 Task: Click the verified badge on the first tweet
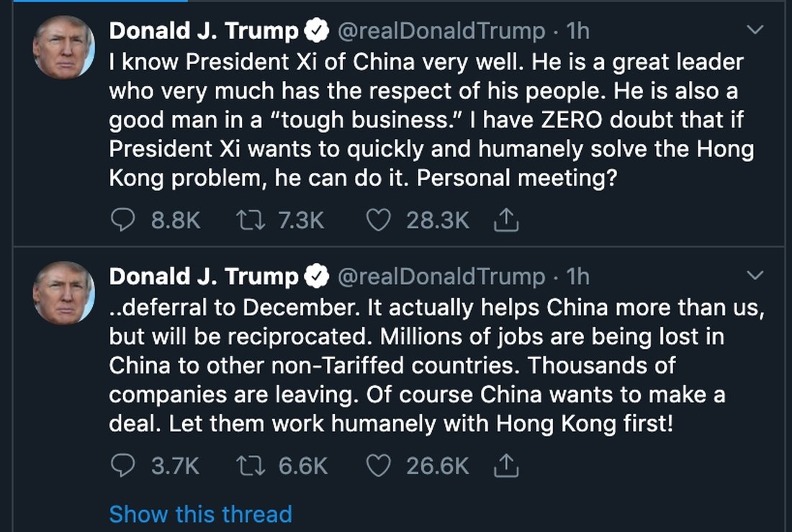pos(317,31)
